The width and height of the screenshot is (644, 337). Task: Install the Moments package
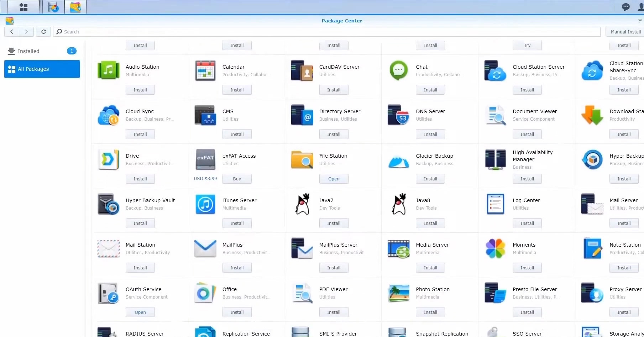click(527, 268)
